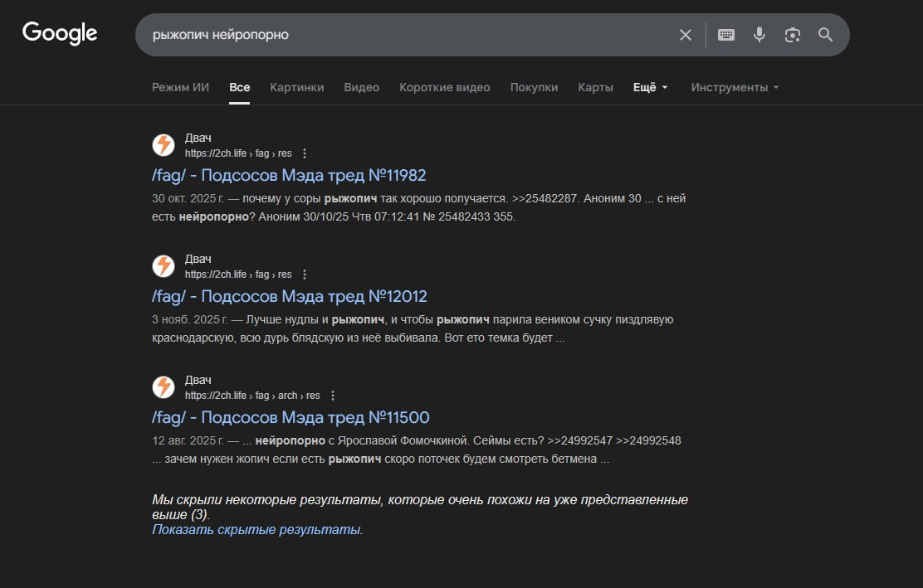The height and width of the screenshot is (588, 923).
Task: Open more options for №12012 result
Action: click(305, 275)
